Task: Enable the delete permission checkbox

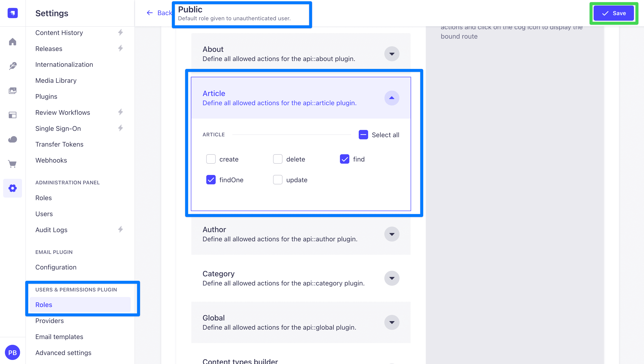Action: (278, 159)
